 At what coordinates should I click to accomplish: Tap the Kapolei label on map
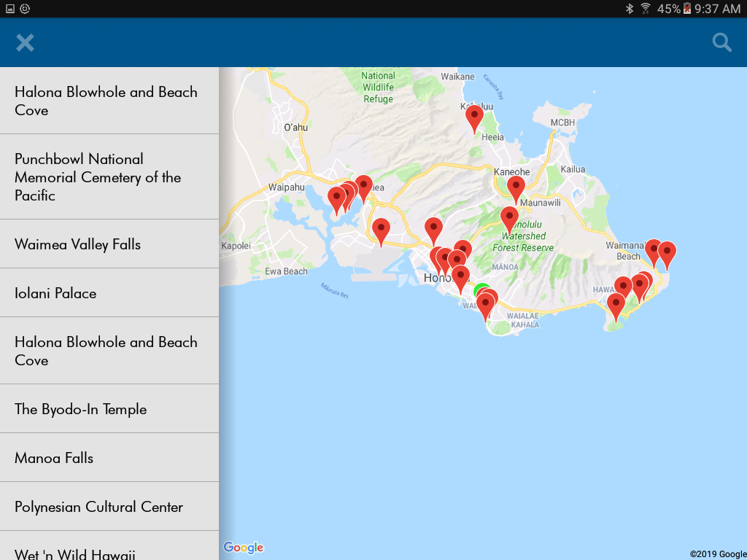pos(236,246)
